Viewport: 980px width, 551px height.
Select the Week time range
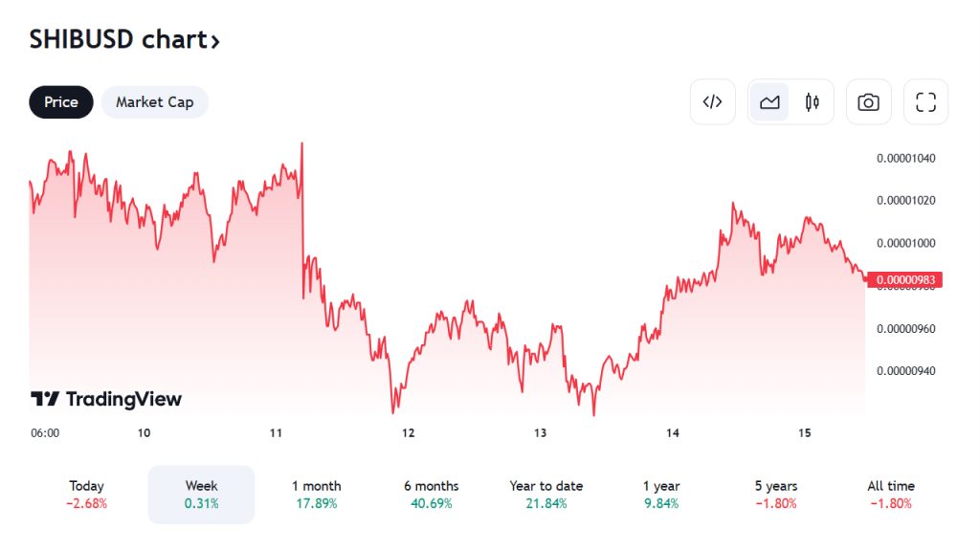[201, 495]
